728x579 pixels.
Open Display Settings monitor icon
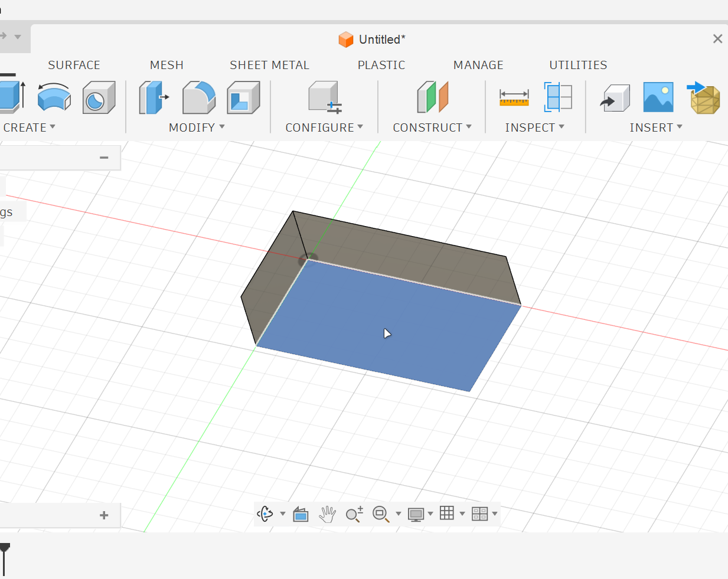click(416, 515)
